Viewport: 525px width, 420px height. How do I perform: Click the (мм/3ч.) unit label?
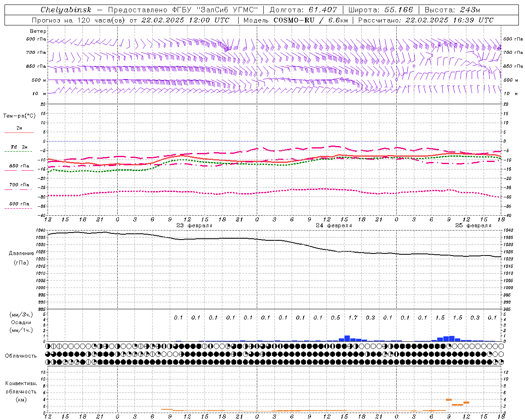click(21, 315)
